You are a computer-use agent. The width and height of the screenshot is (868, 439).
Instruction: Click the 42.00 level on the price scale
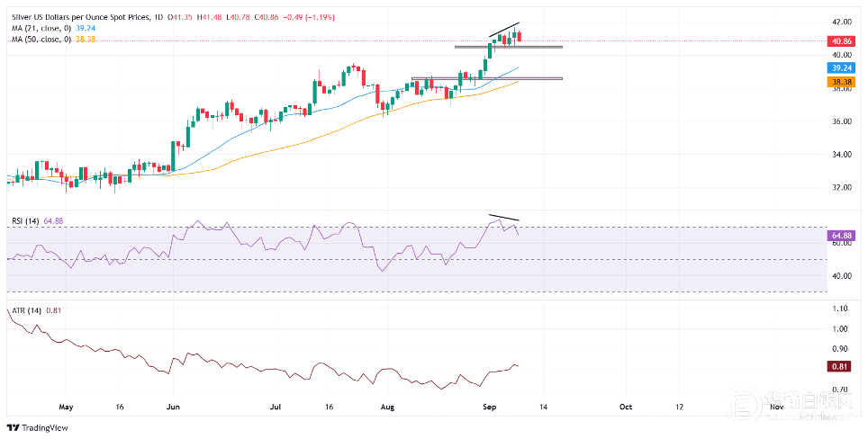(843, 22)
